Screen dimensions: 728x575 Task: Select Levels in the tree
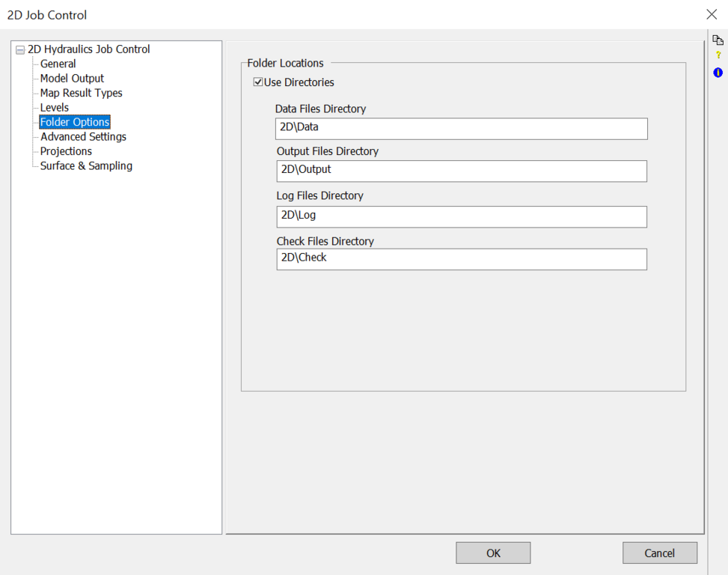tap(54, 108)
